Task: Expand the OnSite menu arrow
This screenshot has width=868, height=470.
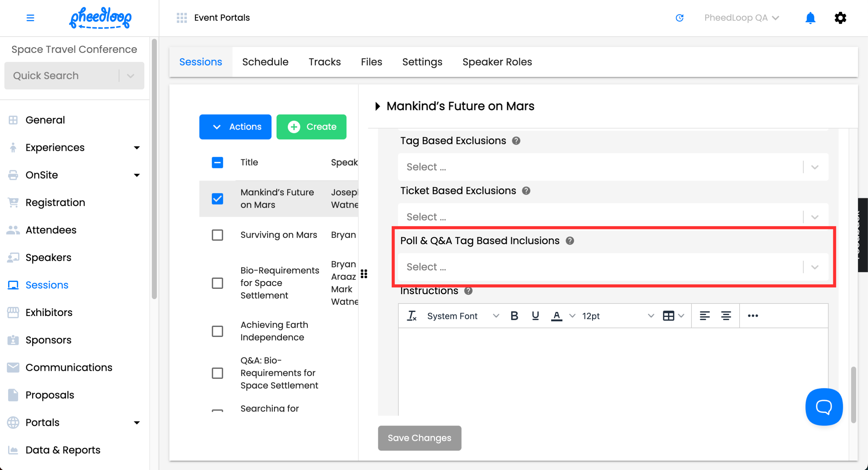Action: [137, 175]
